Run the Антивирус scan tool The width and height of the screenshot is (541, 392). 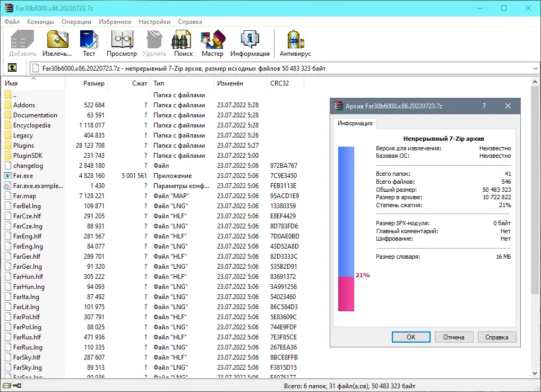(x=294, y=42)
